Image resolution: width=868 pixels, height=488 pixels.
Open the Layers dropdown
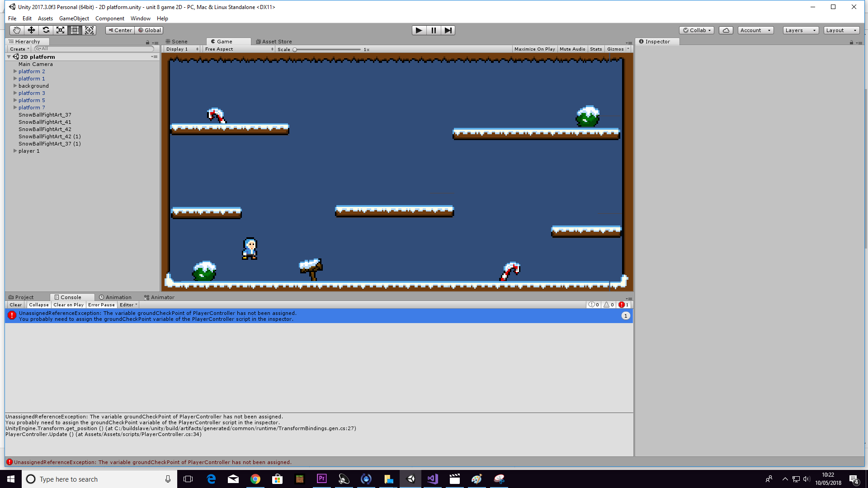[801, 30]
